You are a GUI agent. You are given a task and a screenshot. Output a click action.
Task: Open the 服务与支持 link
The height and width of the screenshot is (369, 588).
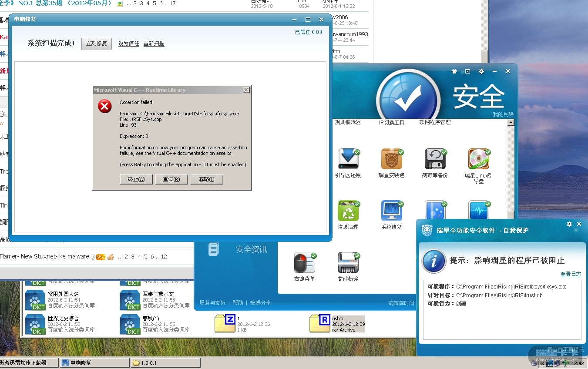tap(212, 303)
